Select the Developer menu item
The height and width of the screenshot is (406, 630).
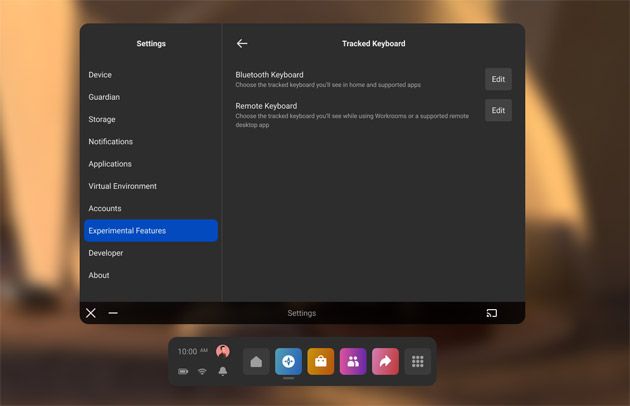click(x=106, y=253)
